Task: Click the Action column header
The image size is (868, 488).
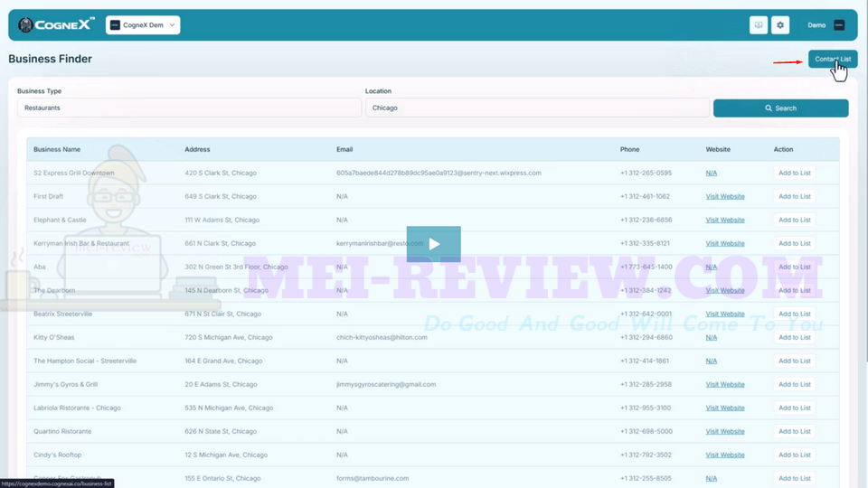Action: point(783,149)
